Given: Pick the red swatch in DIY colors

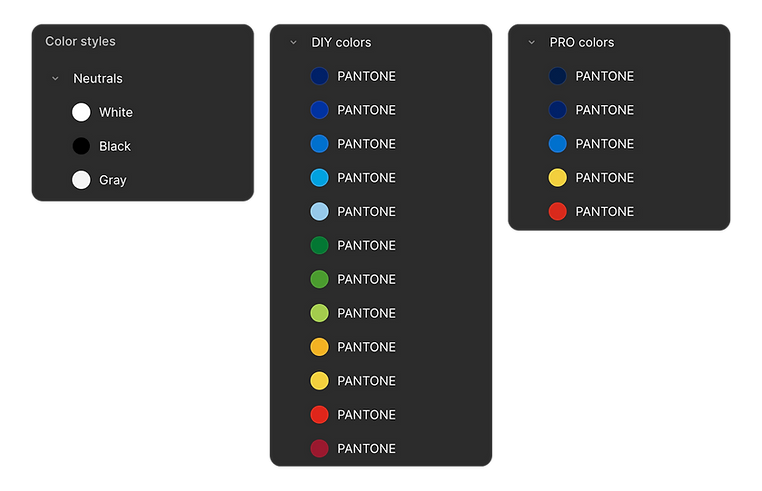Looking at the screenshot, I should 319,415.
